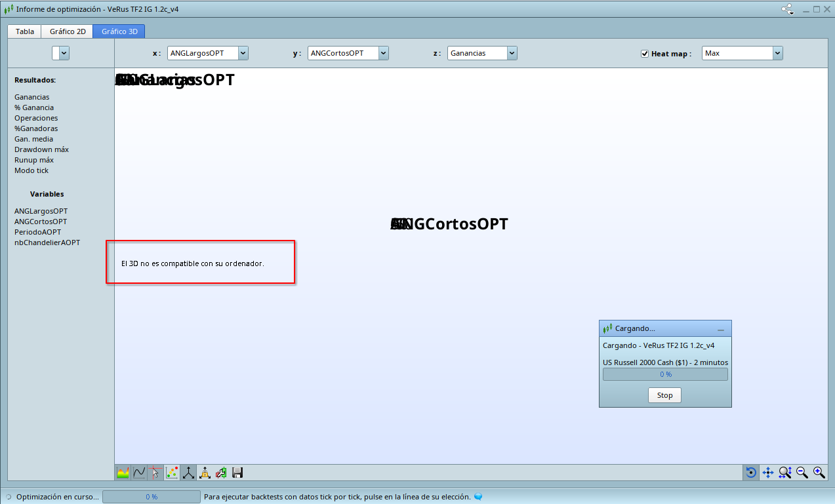The image size is (835, 504).
Task: Switch to the Tabla tab
Action: [25, 31]
